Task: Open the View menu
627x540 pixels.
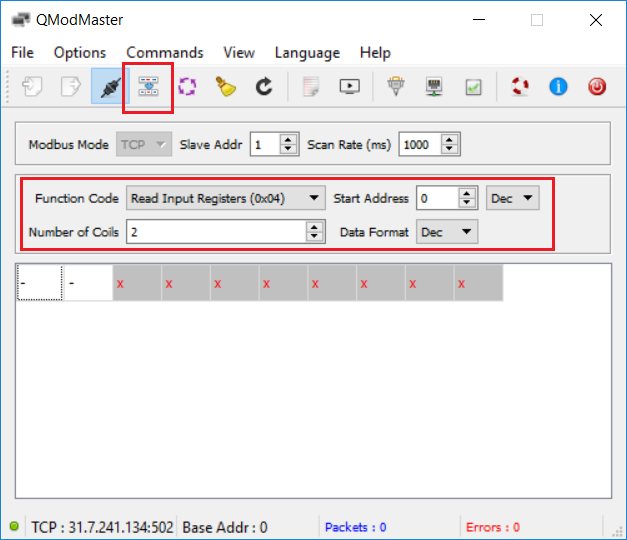Action: click(x=239, y=52)
